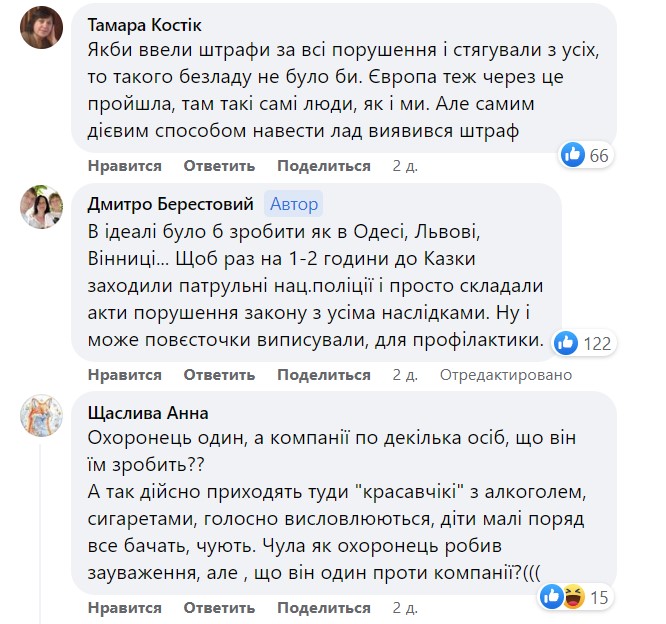Reply to Тамара Костік's comment
This screenshot has height=624, width=666.
point(219,166)
